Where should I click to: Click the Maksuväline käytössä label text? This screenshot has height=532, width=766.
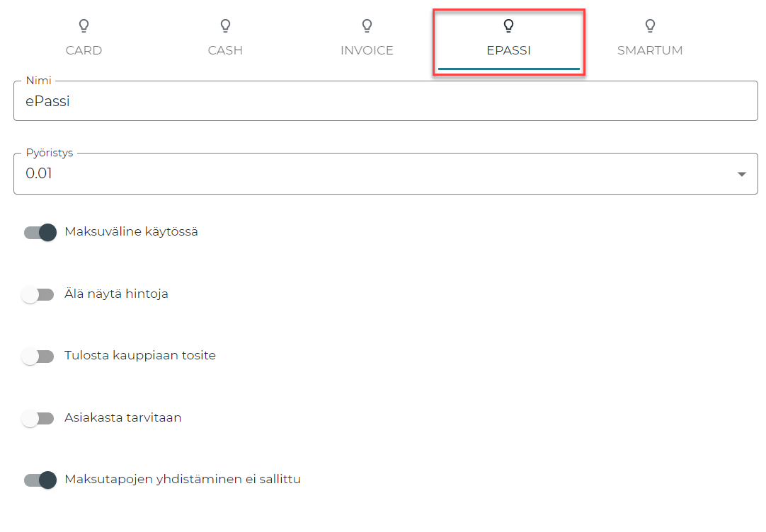[131, 231]
